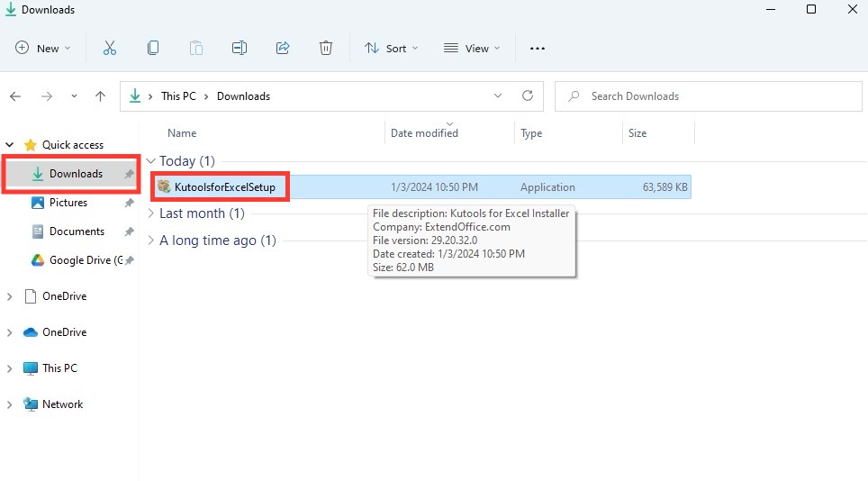
Task: Click the pin icon beside Pictures
Action: point(129,203)
